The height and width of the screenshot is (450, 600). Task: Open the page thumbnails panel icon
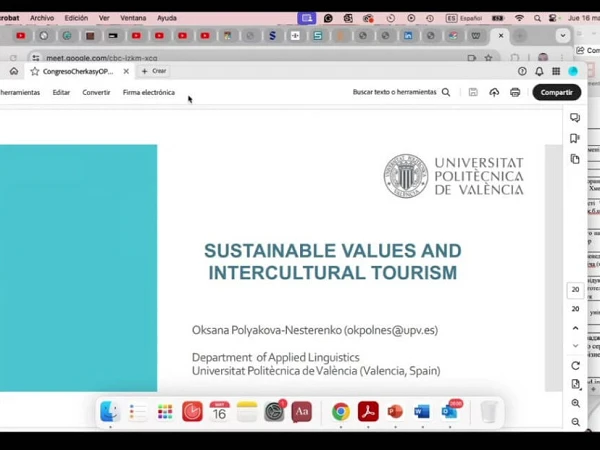pyautogui.click(x=575, y=159)
